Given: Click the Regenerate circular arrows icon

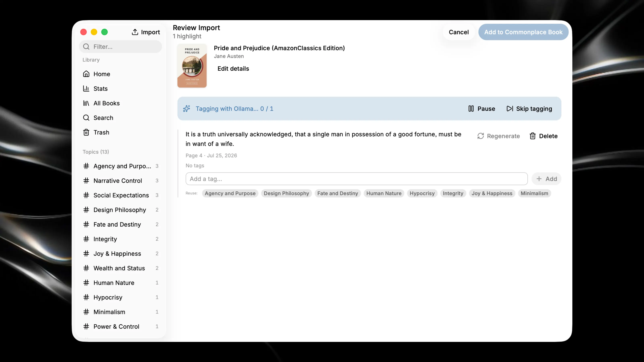Looking at the screenshot, I should tap(481, 136).
